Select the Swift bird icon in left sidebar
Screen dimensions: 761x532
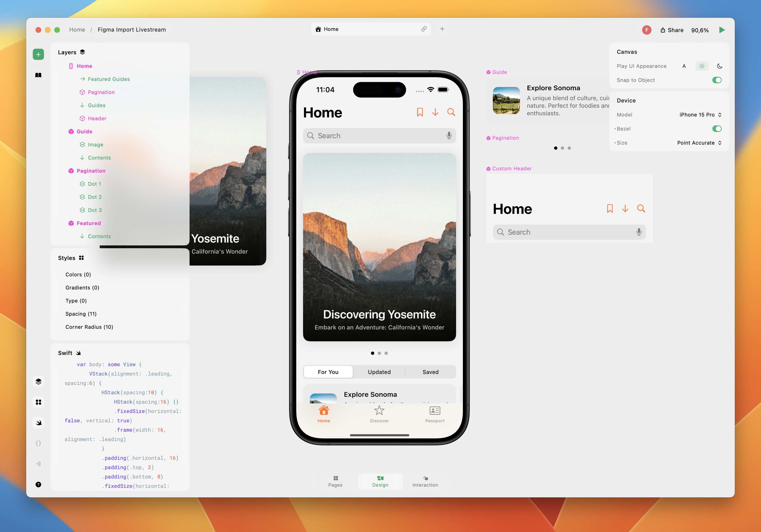38,423
